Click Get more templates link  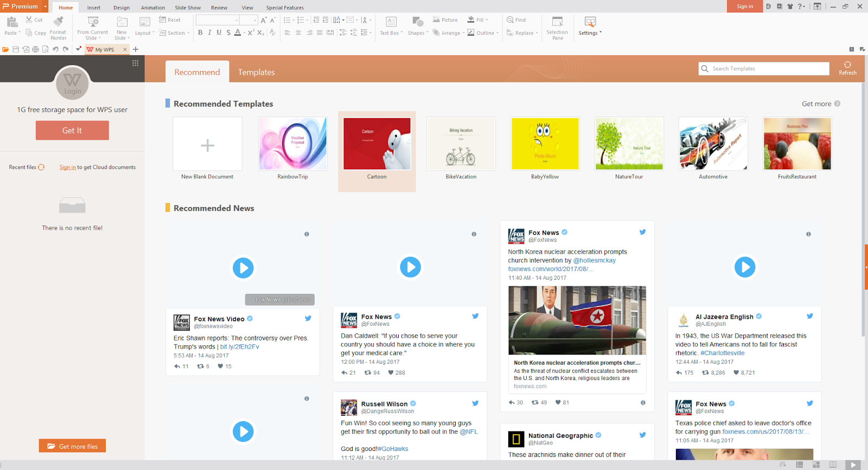(x=821, y=104)
